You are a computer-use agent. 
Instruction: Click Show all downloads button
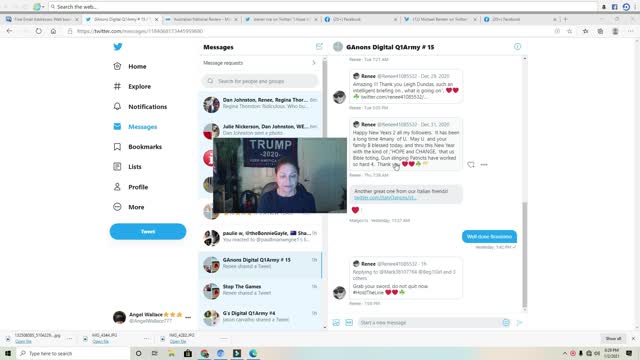pyautogui.click(x=613, y=338)
